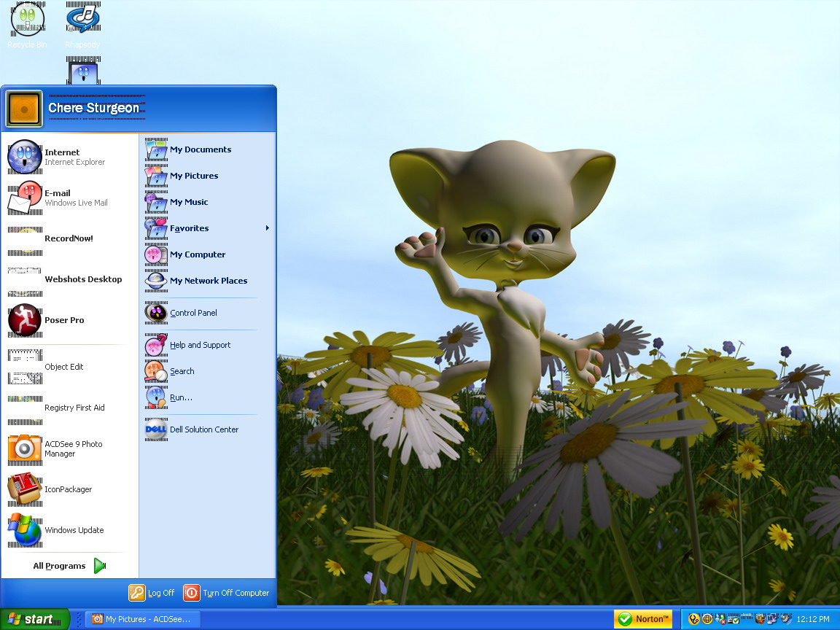840x630 pixels.
Task: Launch Windows Update icon
Action: coord(25,530)
